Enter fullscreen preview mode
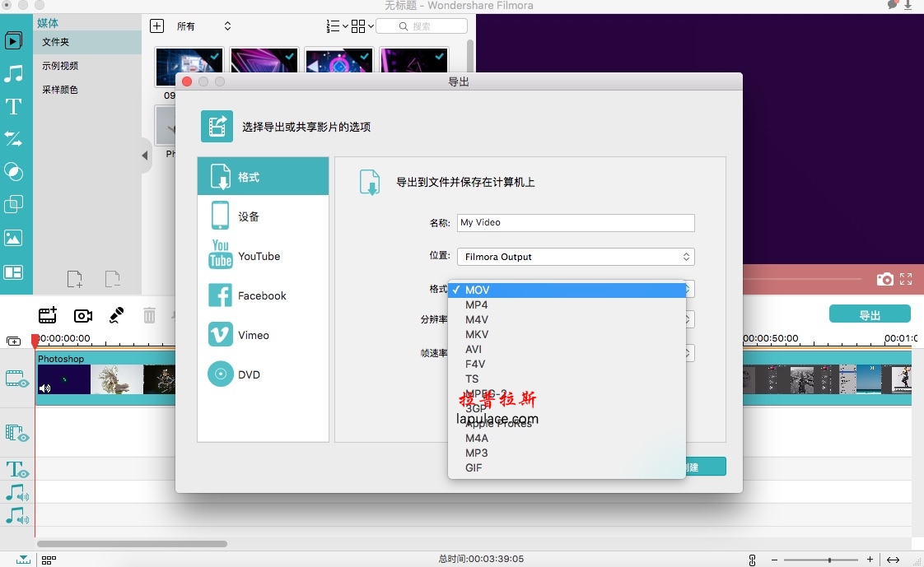This screenshot has height=567, width=924. (907, 279)
